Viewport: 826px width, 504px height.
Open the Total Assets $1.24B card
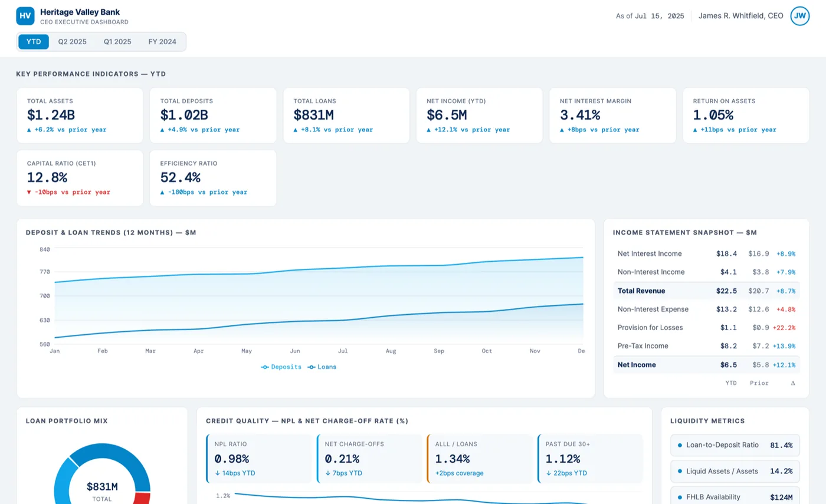80,116
